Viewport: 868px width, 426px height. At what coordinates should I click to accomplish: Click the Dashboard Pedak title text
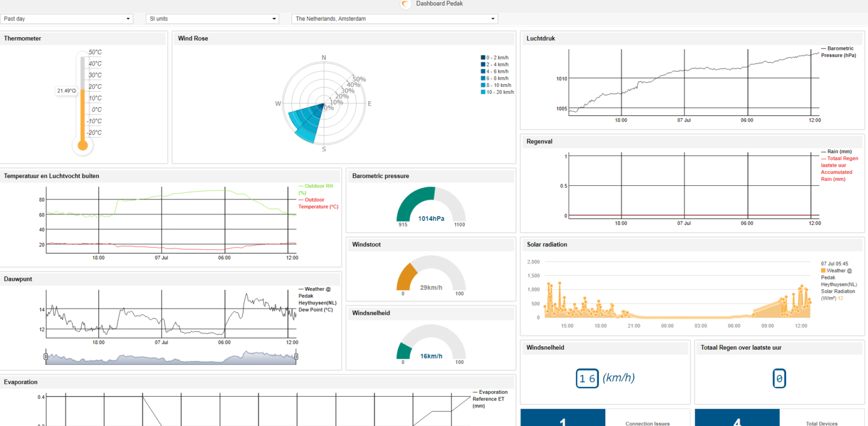[x=440, y=4]
